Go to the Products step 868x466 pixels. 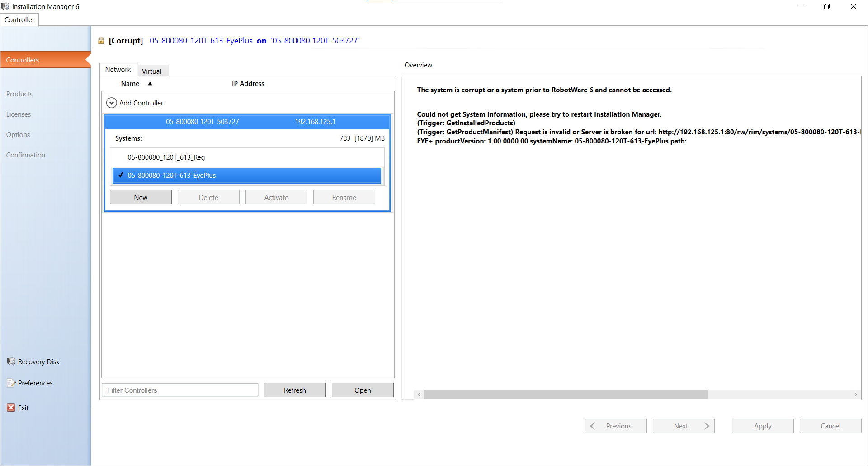tap(19, 94)
